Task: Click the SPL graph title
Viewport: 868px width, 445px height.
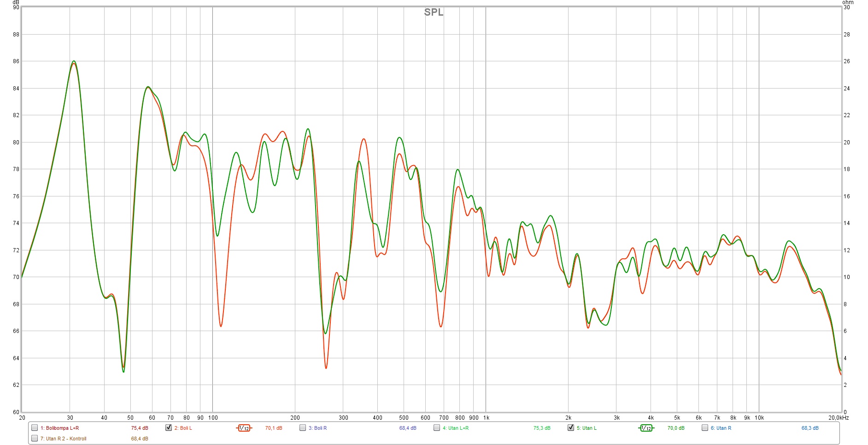Action: [434, 12]
